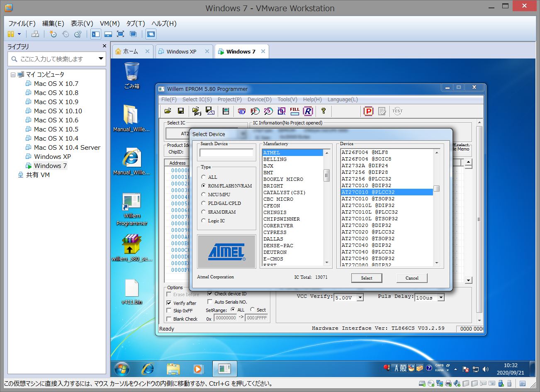Click the VMware unity mode icon
The image size is (540, 392).
(x=133, y=34)
